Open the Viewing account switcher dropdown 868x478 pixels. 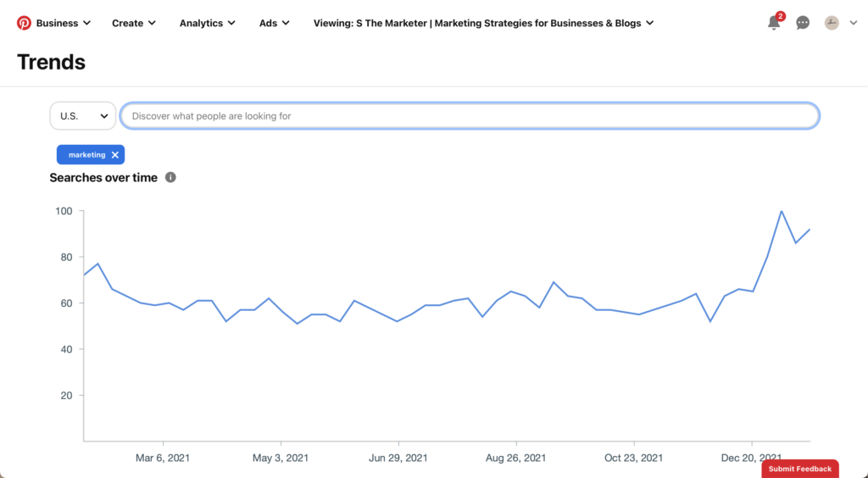pyautogui.click(x=483, y=23)
